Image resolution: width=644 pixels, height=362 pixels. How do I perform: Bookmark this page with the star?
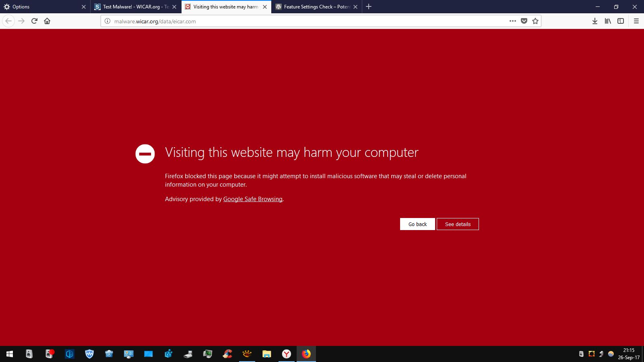pos(535,21)
